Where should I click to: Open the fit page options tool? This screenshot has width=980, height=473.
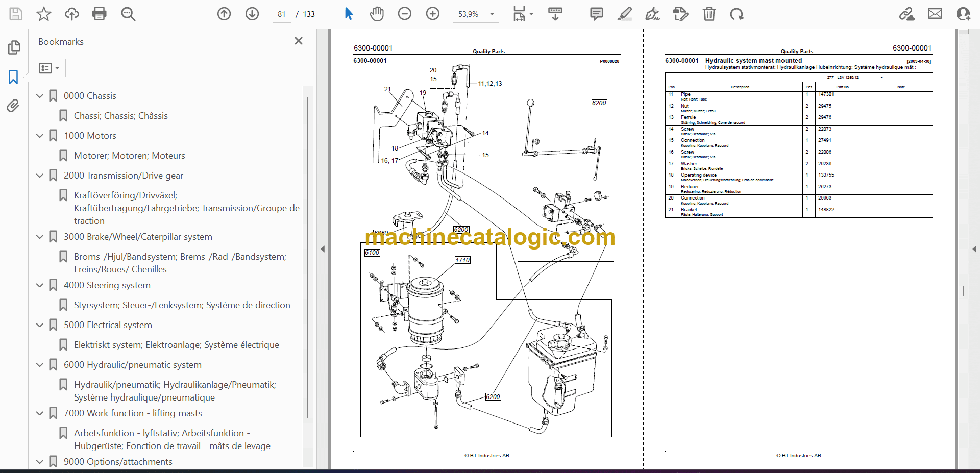click(523, 14)
